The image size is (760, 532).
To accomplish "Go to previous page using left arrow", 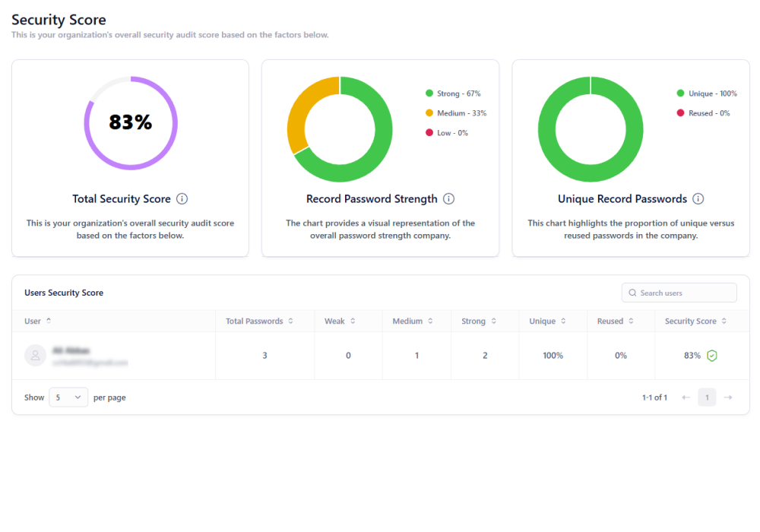I will pyautogui.click(x=686, y=397).
